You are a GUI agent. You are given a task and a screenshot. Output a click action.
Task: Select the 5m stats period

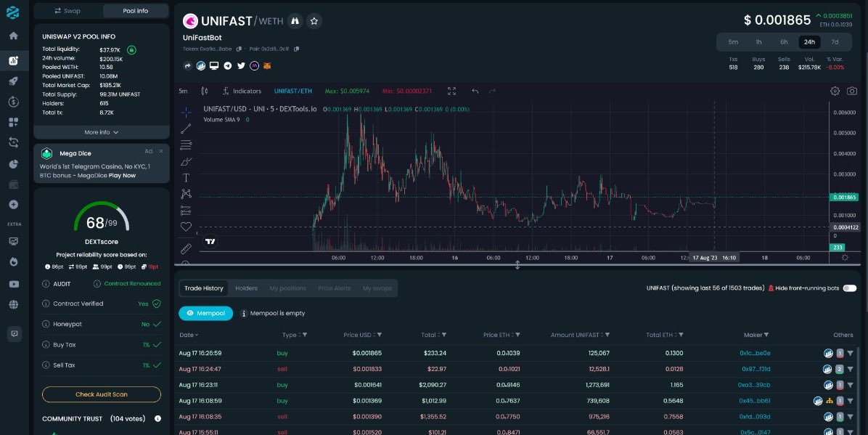coord(733,42)
